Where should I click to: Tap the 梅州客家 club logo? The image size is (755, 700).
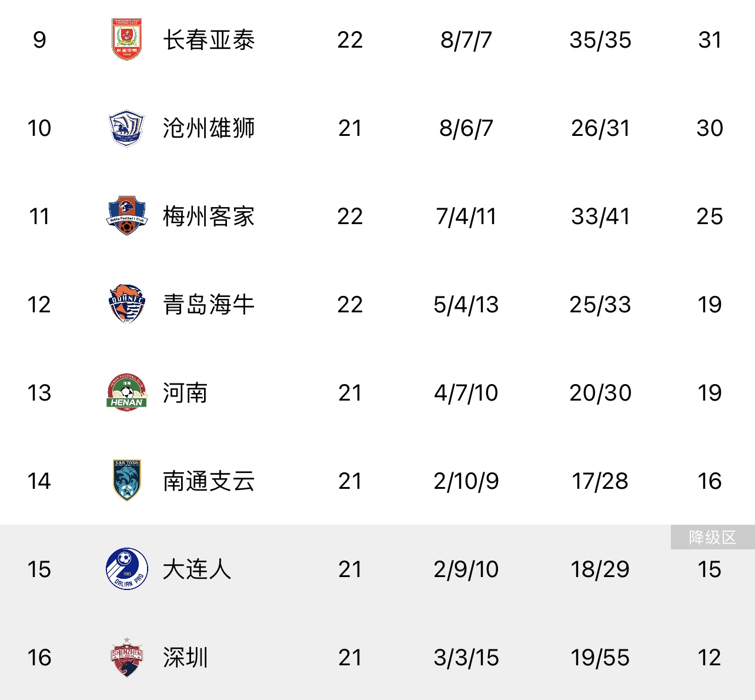[x=126, y=216]
